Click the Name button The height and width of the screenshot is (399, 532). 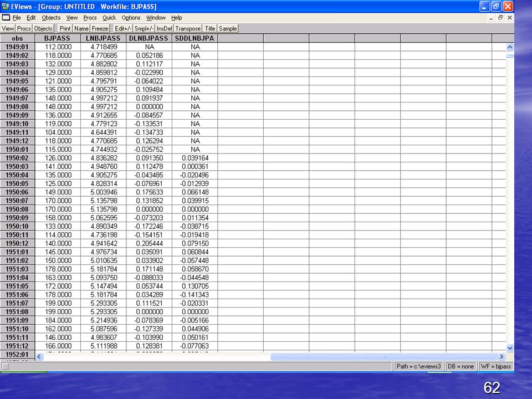[x=81, y=28]
